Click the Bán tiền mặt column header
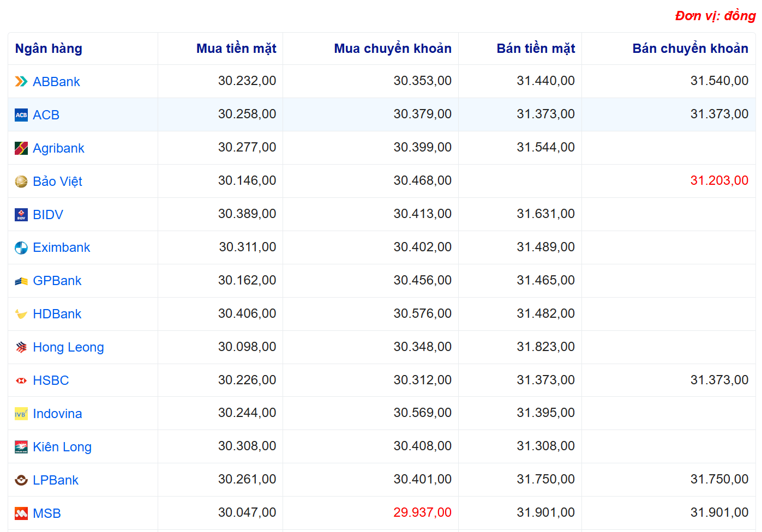Viewport: 762px width, 532px height. point(535,49)
